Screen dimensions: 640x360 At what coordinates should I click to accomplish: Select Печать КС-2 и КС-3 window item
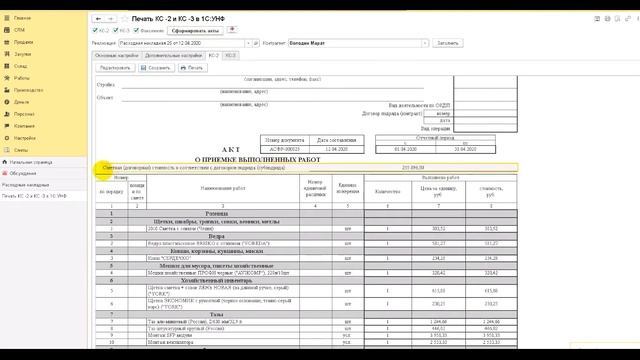(x=34, y=196)
